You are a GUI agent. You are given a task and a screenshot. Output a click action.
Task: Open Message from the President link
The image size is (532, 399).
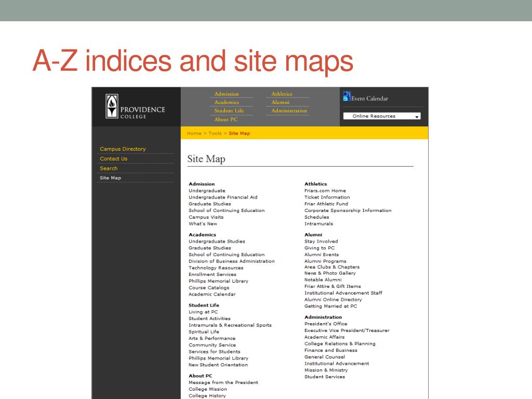[x=223, y=382]
